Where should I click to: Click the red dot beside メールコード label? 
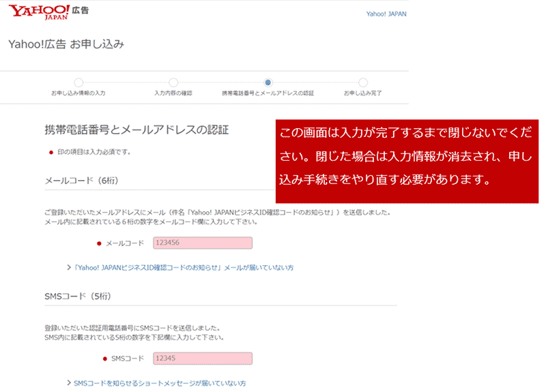point(99,243)
